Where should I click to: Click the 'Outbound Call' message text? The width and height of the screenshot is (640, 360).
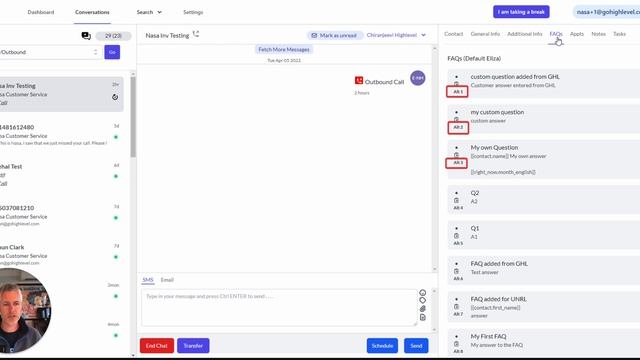pos(384,82)
